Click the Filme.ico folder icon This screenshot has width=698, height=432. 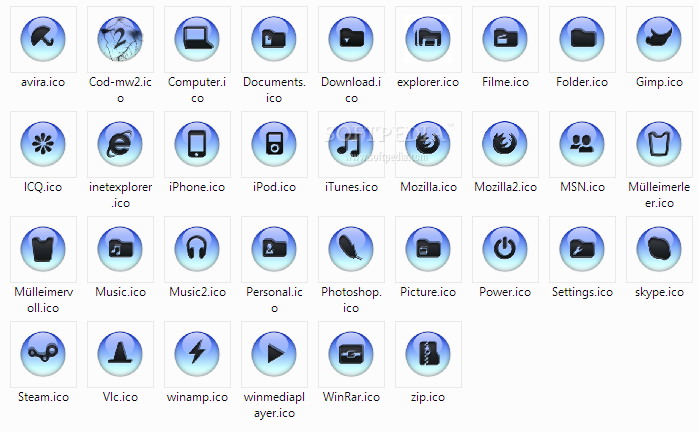505,39
